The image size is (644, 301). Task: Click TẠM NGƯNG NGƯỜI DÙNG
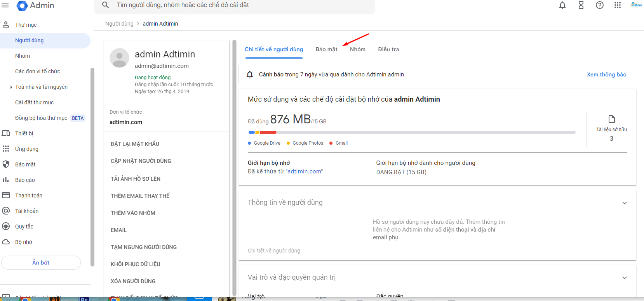pos(144,247)
